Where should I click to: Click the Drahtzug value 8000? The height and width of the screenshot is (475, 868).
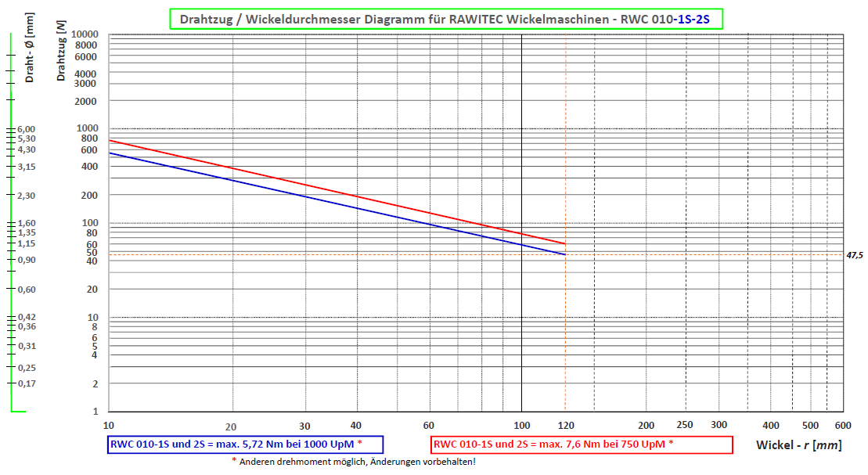point(86,45)
